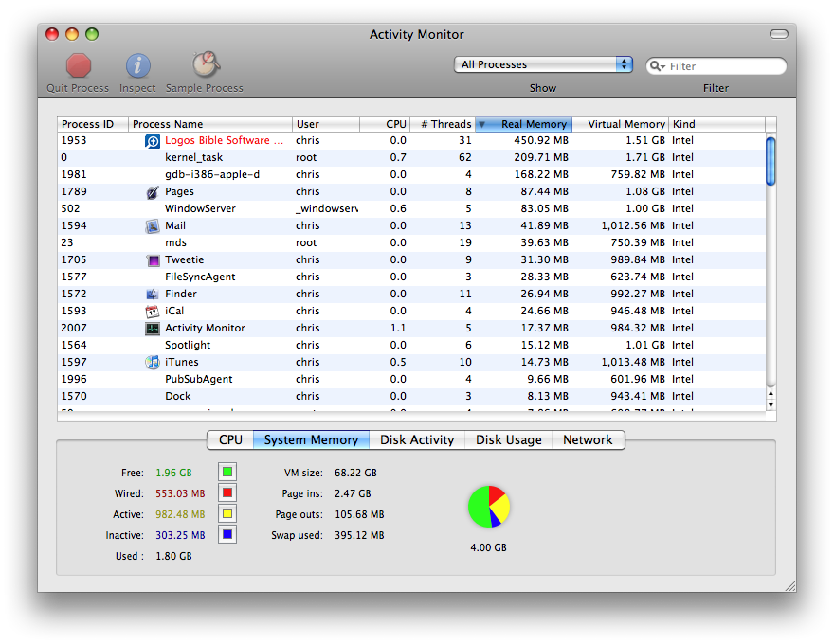Click the 303.25 MB inactive value
The height and width of the screenshot is (644, 834).
click(x=180, y=535)
